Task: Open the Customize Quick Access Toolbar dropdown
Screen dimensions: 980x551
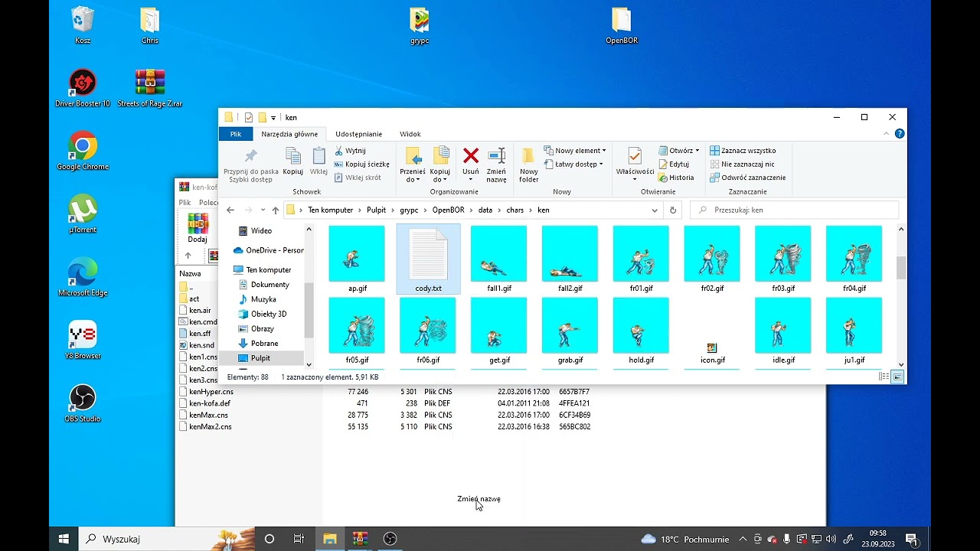Action: [x=273, y=118]
